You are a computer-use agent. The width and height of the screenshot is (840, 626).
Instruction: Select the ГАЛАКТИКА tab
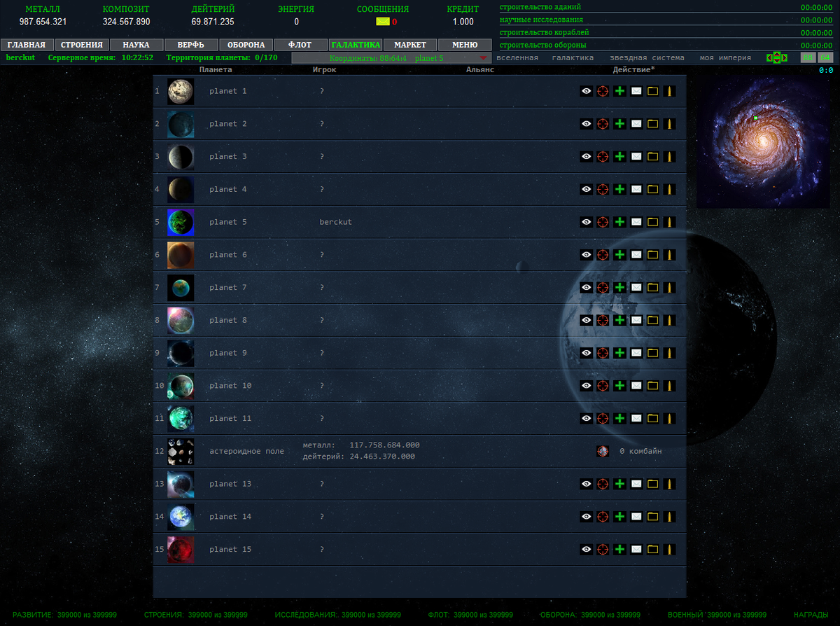(355, 45)
